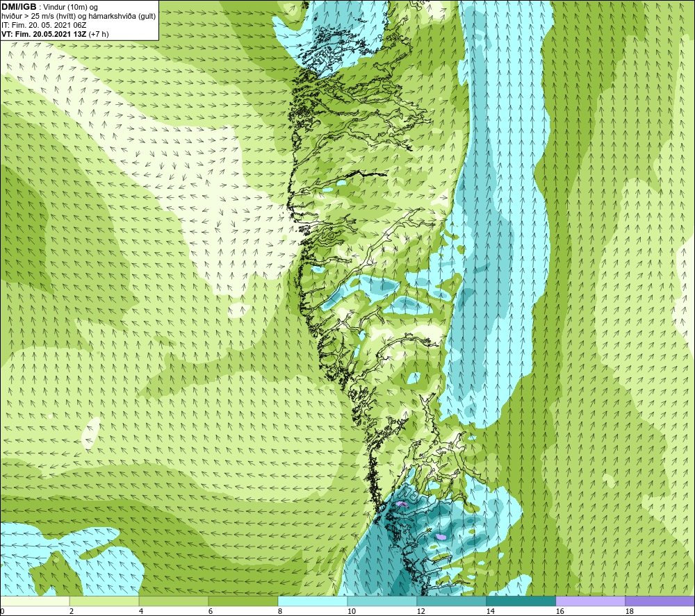Viewport: 695px width, 616px height.
Task: Click the valid time 'VT: Fim. 20.05.2021 13Z'
Action: (x=44, y=33)
